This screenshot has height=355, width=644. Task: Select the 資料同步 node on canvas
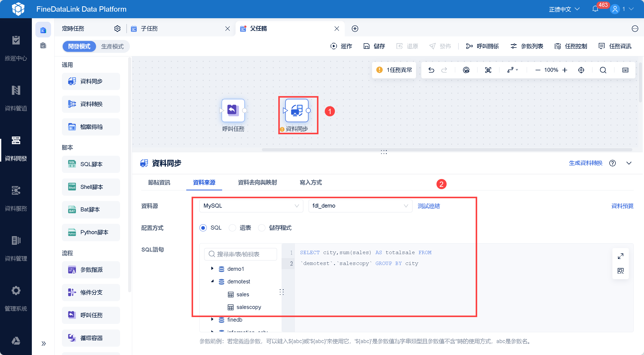coord(297,110)
